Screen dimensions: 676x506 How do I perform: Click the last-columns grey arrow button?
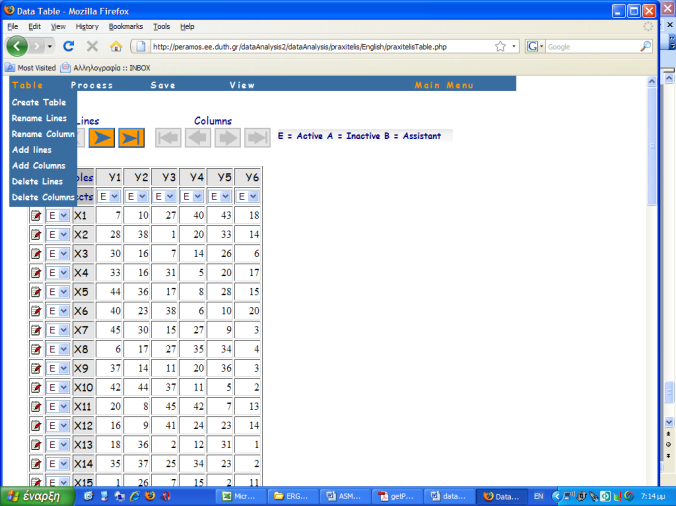coord(257,138)
